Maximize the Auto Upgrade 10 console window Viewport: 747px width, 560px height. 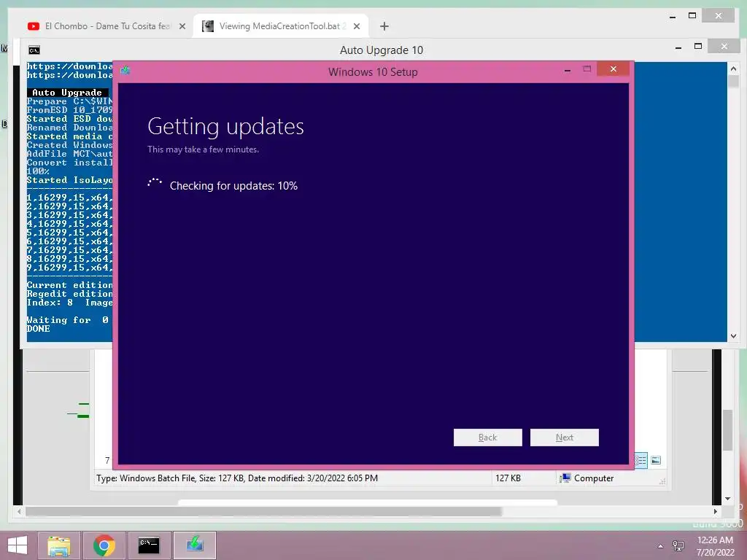698,46
